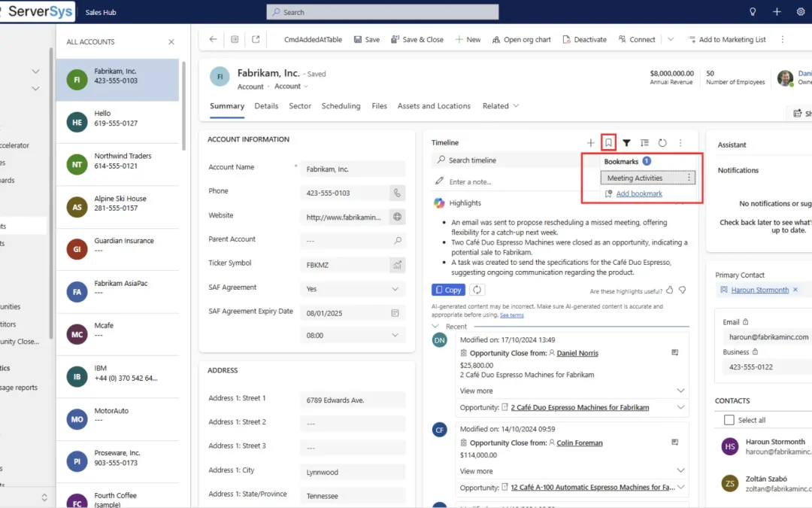This screenshot has width=812, height=508.
Task: Switch to the Files tab
Action: coord(379,106)
